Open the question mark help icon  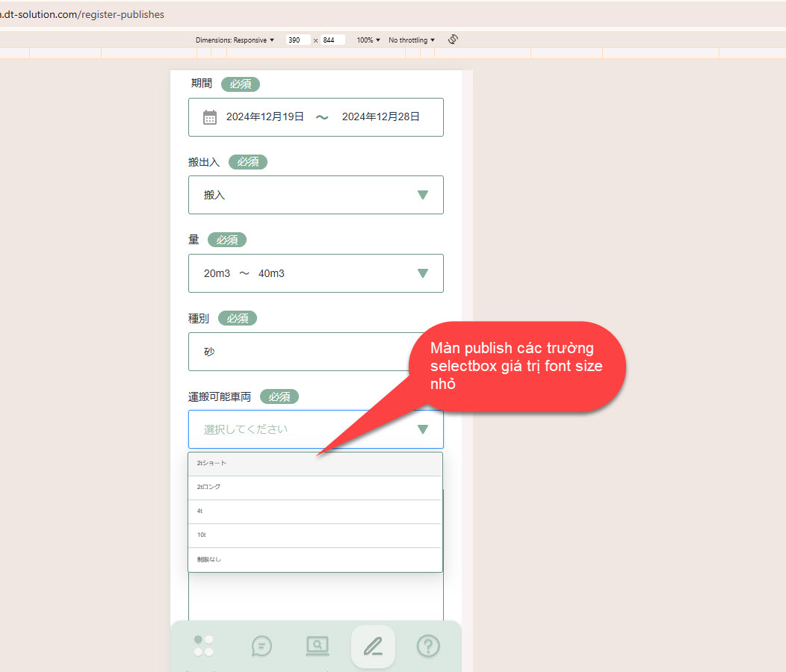[428, 646]
